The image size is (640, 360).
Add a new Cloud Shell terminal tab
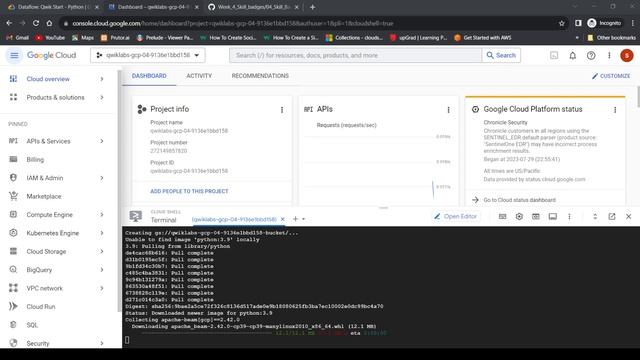point(295,219)
